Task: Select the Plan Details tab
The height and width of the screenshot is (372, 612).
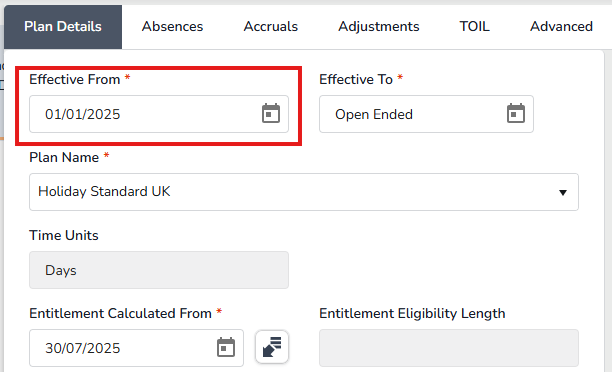Action: (x=63, y=27)
